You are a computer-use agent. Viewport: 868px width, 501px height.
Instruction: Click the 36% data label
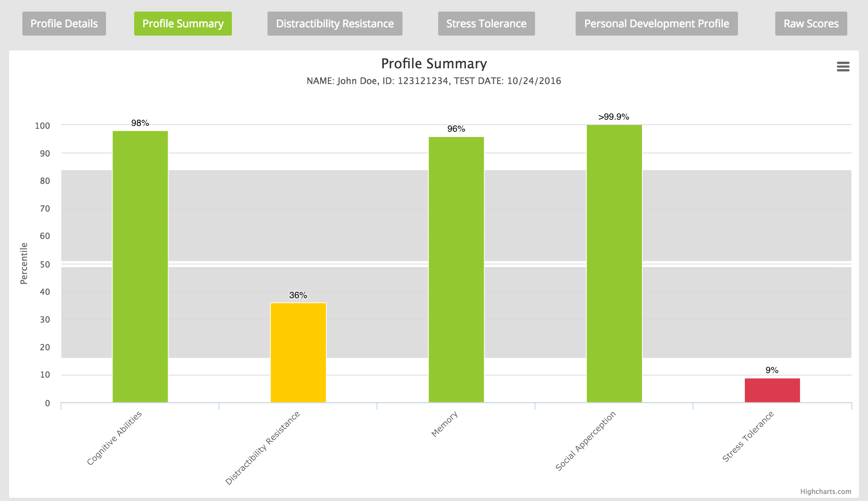(x=298, y=295)
